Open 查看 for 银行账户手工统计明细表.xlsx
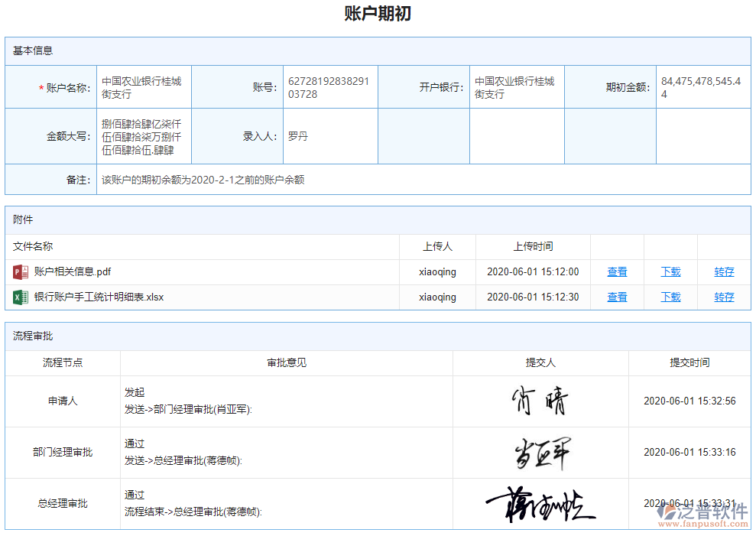 616,297
